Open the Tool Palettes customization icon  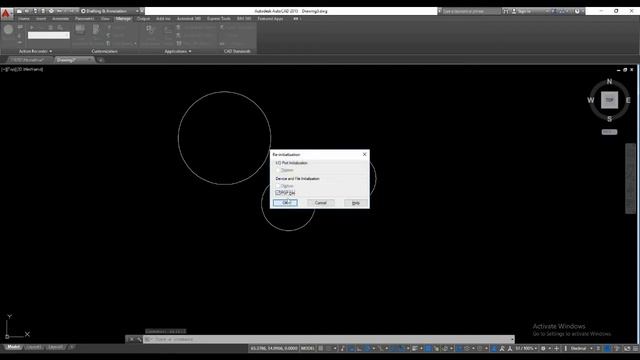click(96, 29)
